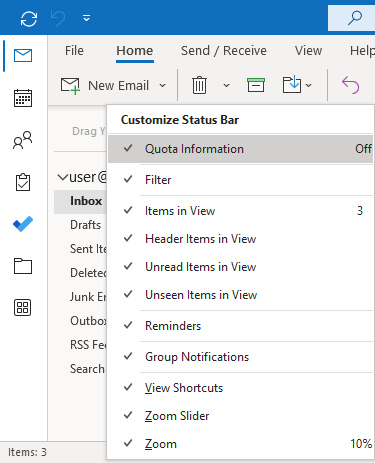
Task: Toggle Unread Items in View option
Action: point(240,267)
